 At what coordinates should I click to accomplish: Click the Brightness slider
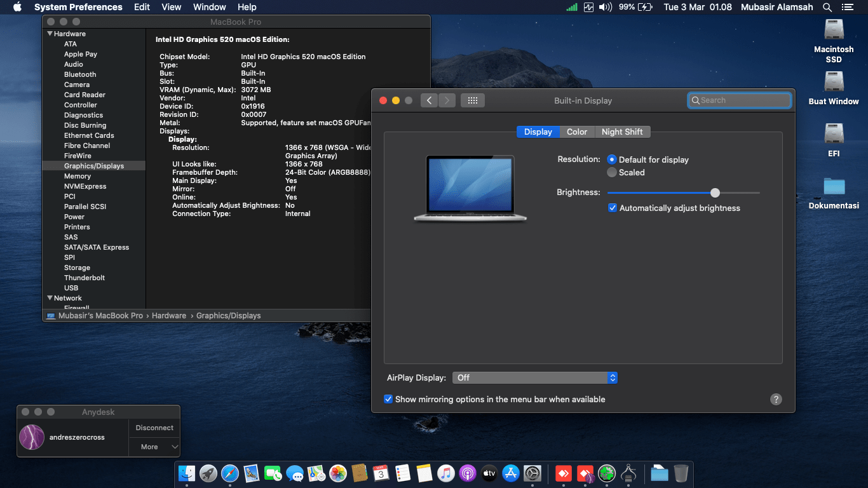click(x=683, y=193)
